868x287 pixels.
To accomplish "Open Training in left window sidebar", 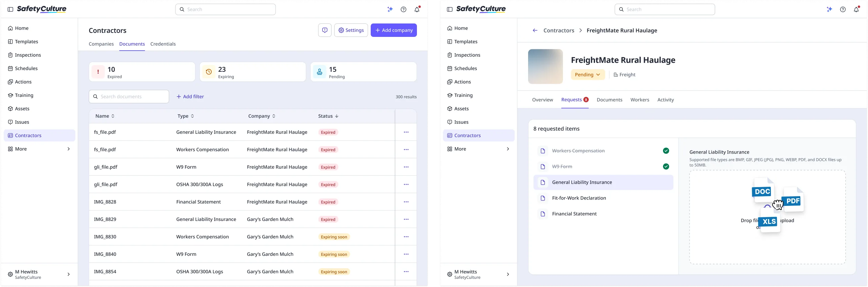I will (x=40, y=96).
